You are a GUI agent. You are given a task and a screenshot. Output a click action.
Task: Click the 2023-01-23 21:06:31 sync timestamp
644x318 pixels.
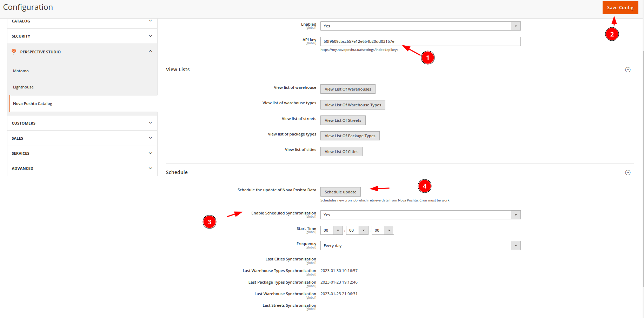339,294
